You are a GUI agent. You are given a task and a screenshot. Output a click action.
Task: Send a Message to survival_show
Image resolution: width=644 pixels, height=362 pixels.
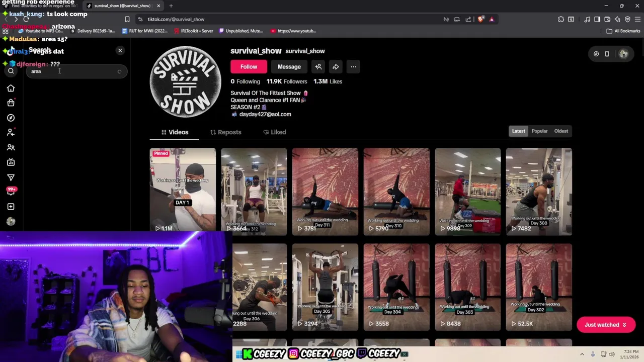pos(289,66)
